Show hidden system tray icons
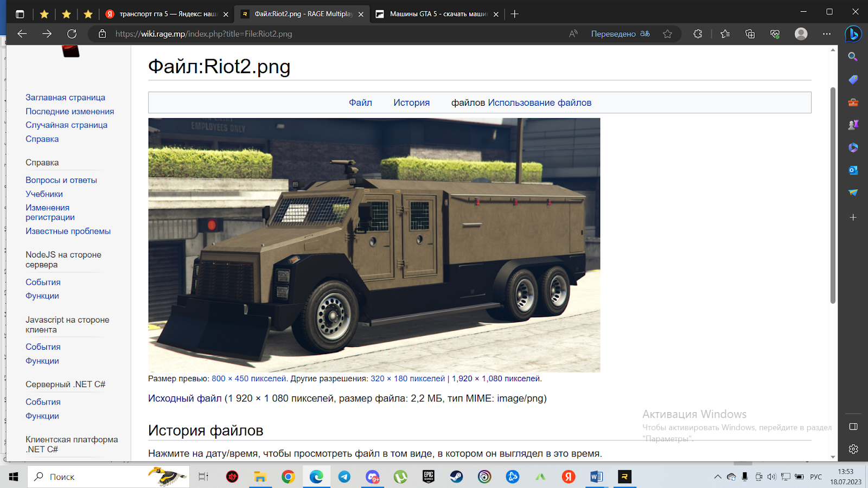The image size is (868, 488). pyautogui.click(x=717, y=477)
